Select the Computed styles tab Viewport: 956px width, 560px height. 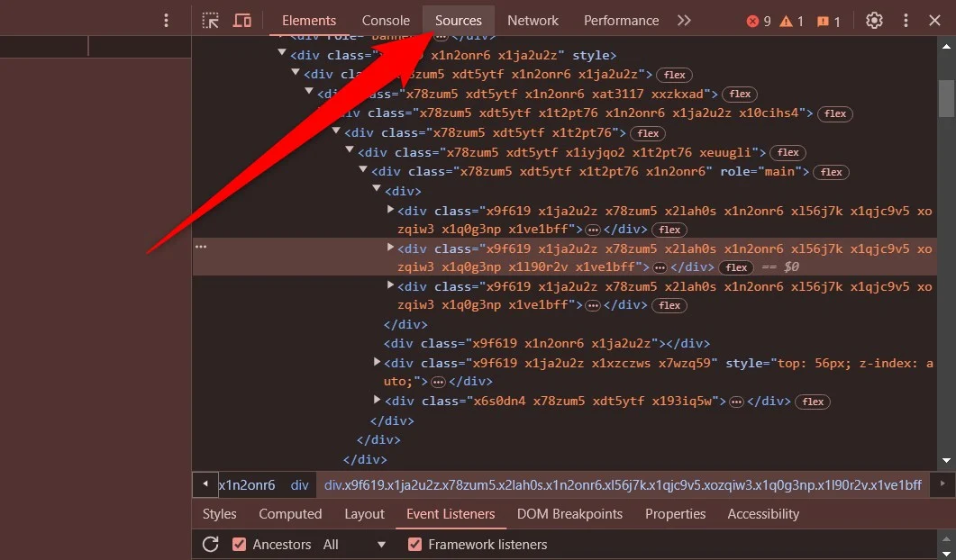(290, 514)
